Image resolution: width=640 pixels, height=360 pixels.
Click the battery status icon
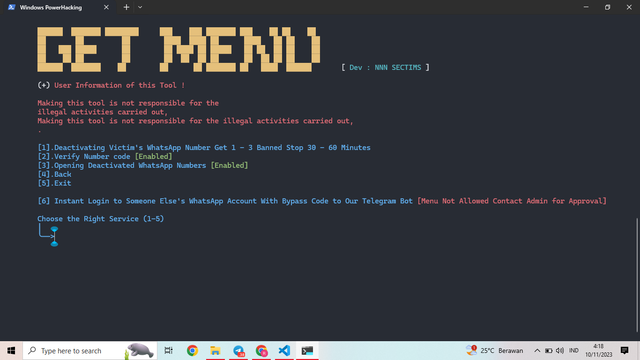[549, 351]
